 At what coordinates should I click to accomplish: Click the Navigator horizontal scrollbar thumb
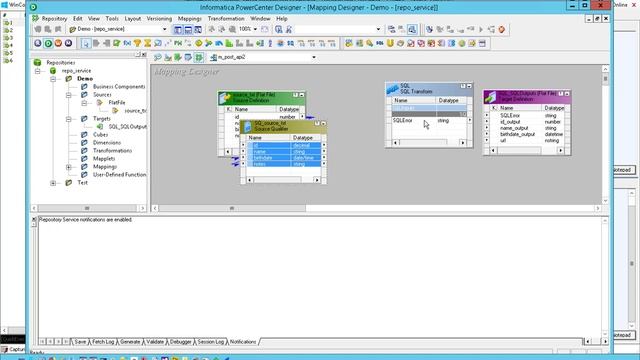point(87,208)
